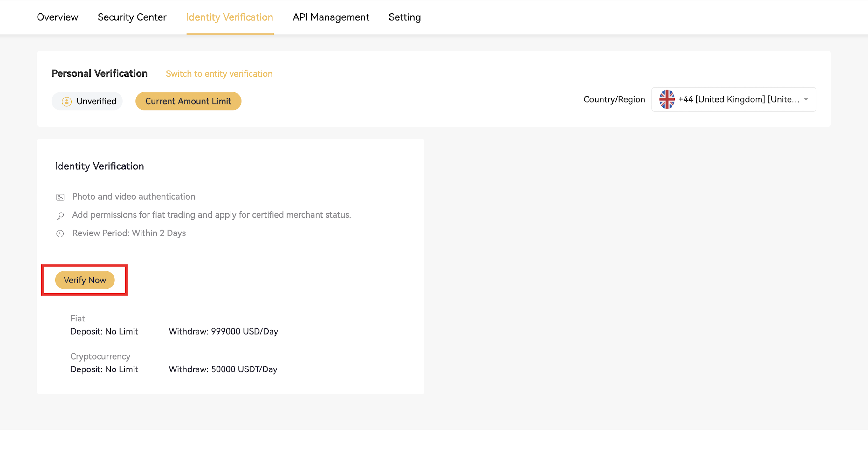
Task: Click the yellow Current Amount Limit control
Action: click(188, 101)
